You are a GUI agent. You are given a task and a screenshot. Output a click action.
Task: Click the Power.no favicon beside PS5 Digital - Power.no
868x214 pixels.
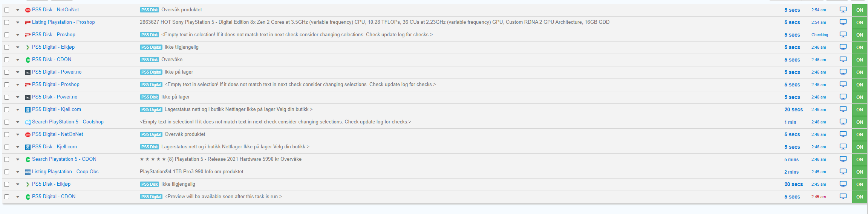click(28, 72)
